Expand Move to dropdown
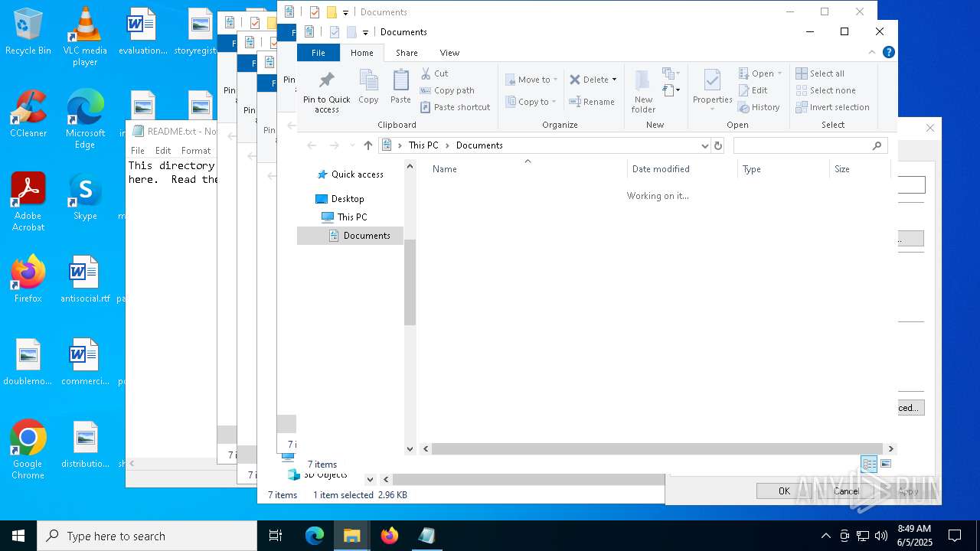 [554, 80]
